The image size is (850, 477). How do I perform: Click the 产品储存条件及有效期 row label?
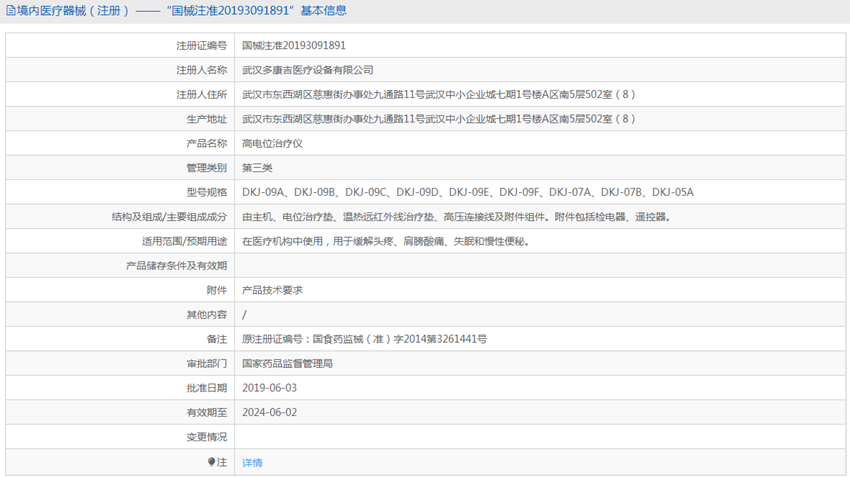coord(176,266)
